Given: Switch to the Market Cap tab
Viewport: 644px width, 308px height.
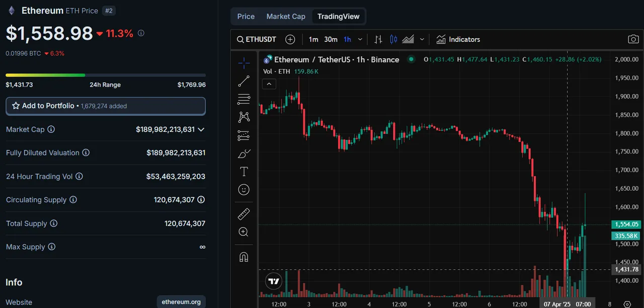Looking at the screenshot, I should pos(286,16).
